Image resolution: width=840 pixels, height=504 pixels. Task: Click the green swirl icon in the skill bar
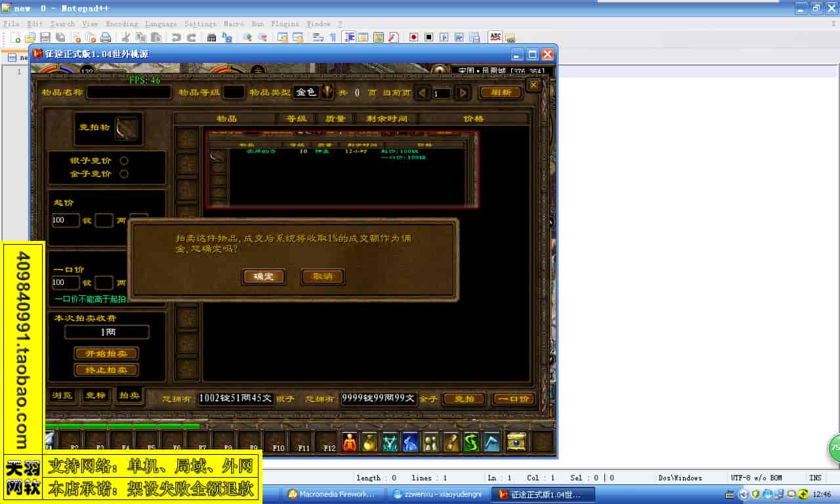click(x=471, y=442)
